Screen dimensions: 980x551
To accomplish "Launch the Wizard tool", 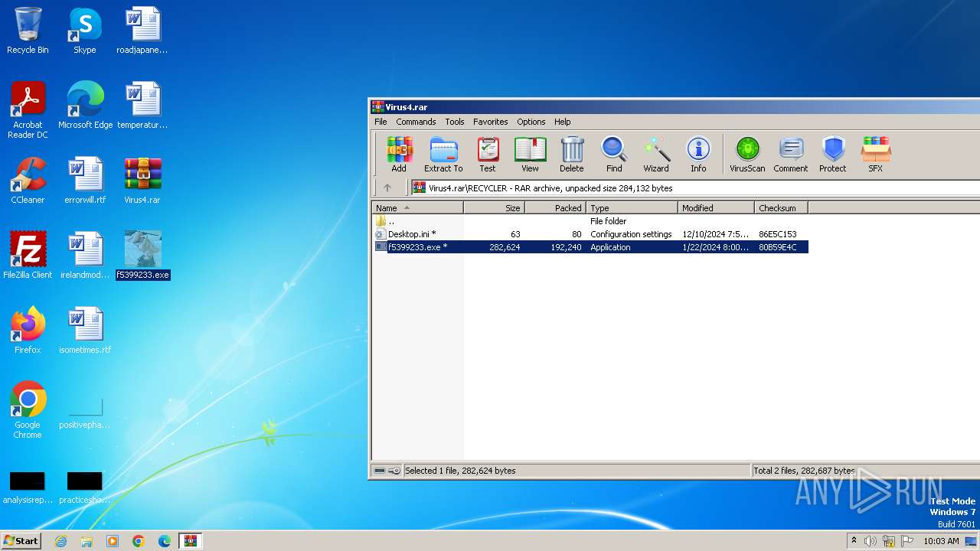I will [x=656, y=154].
